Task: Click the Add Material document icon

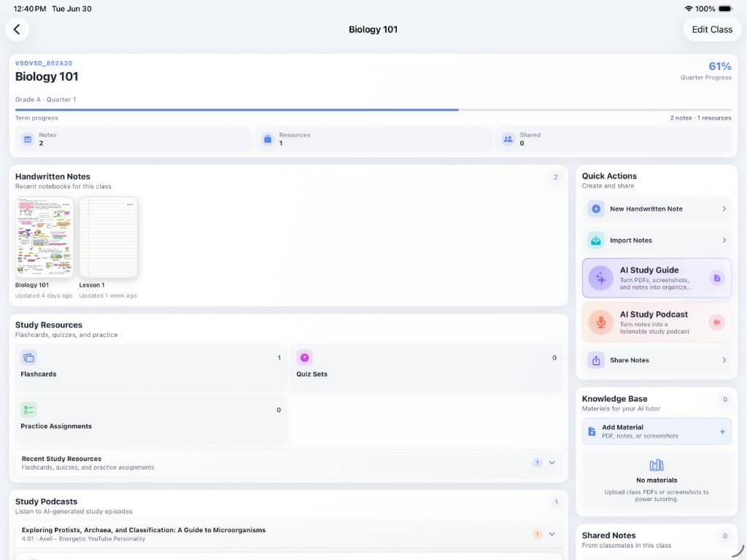Action: tap(592, 432)
